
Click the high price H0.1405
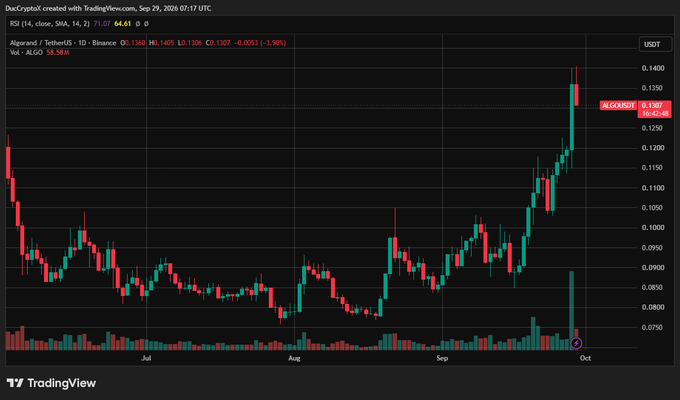click(x=161, y=43)
